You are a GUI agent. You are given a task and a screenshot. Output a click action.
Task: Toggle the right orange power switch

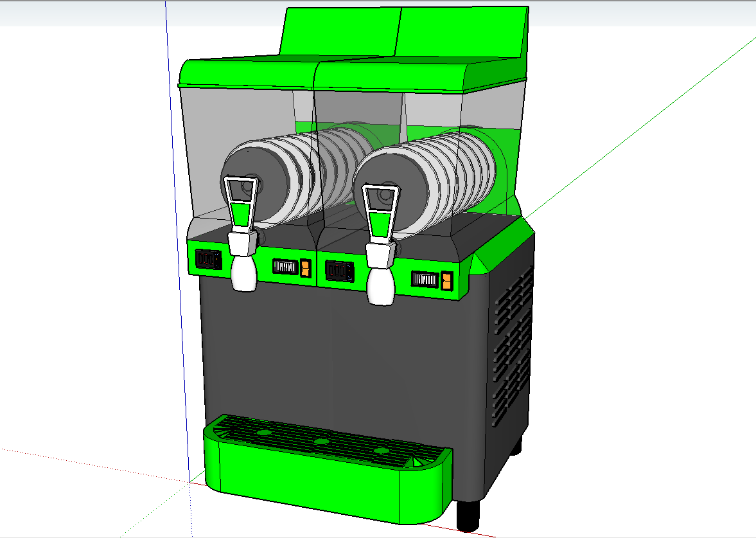point(446,280)
